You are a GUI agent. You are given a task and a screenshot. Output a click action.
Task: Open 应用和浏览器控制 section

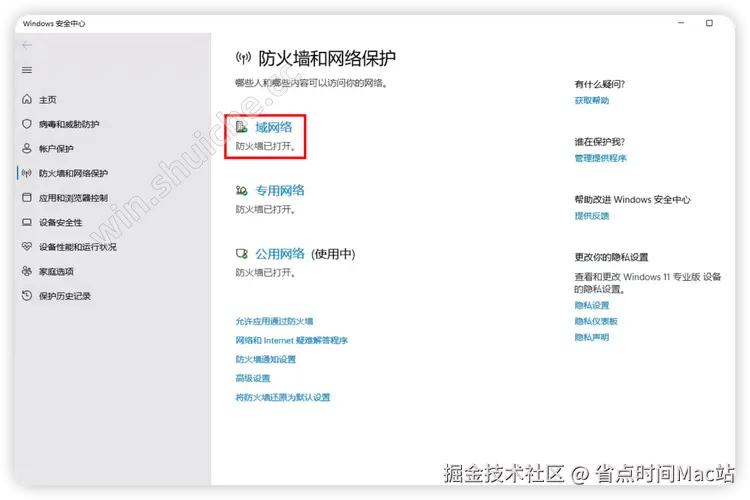(73, 198)
